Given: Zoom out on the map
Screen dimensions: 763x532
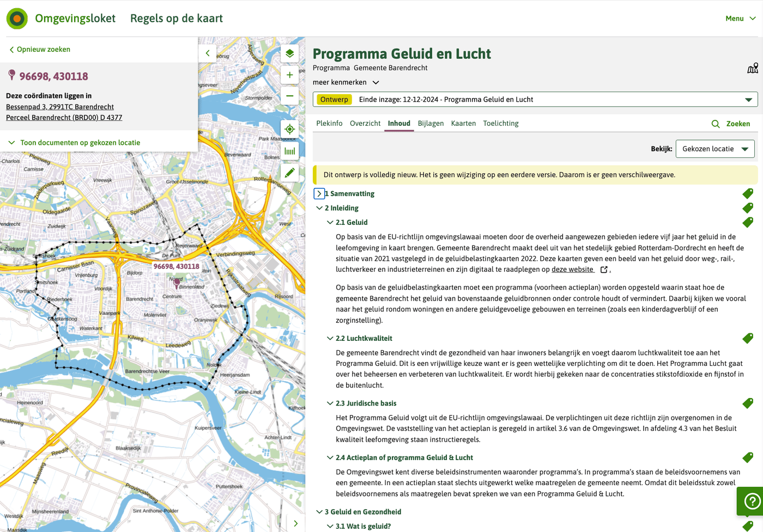Looking at the screenshot, I should (x=290, y=96).
